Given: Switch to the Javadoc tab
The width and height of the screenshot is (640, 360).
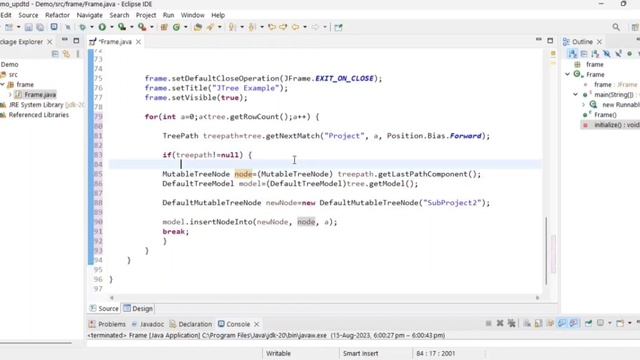Looking at the screenshot, I should 148,324.
